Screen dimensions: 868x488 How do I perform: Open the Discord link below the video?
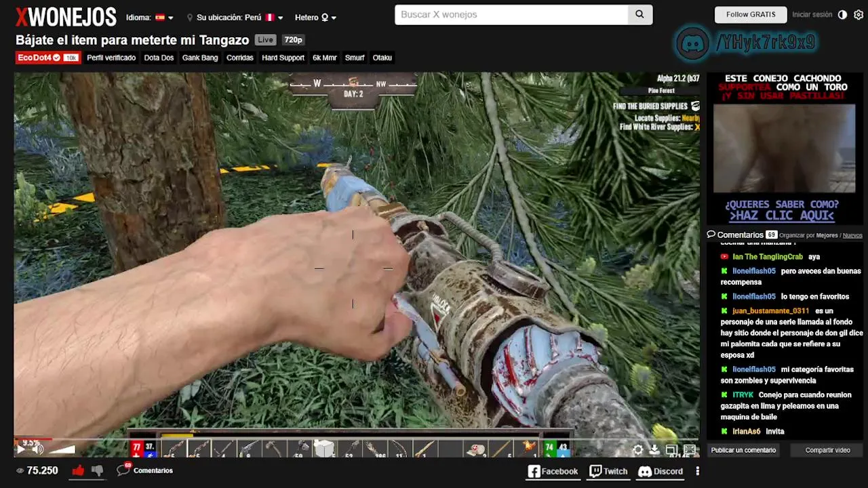pos(660,471)
